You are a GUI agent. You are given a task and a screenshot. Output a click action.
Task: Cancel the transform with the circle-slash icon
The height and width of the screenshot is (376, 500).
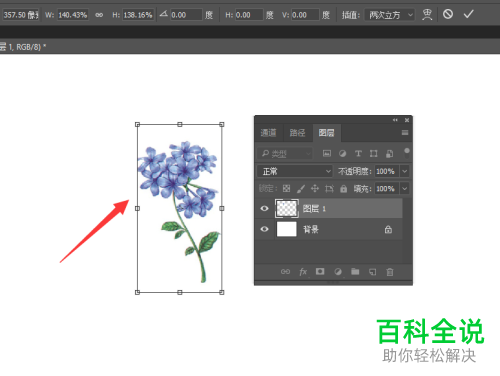click(x=448, y=14)
